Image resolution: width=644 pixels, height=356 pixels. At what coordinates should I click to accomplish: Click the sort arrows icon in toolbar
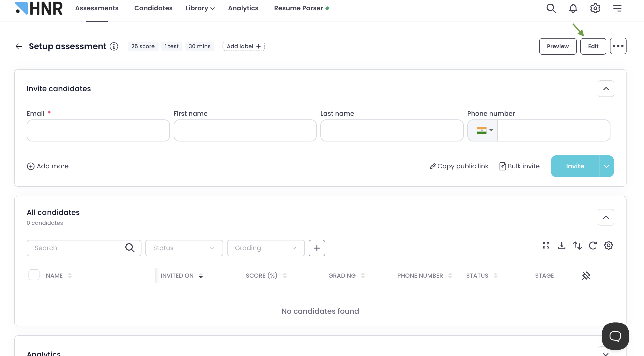[577, 245]
